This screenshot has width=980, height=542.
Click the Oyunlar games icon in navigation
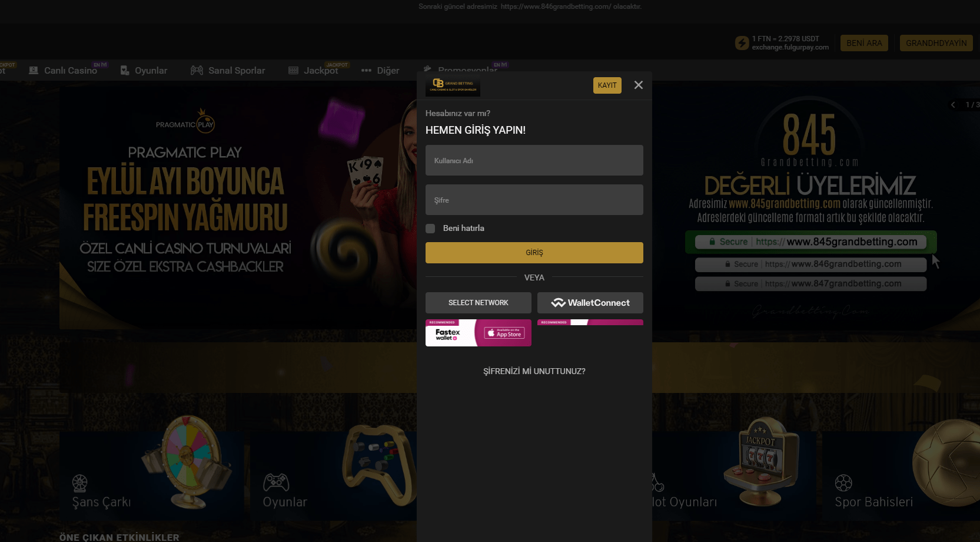point(124,70)
